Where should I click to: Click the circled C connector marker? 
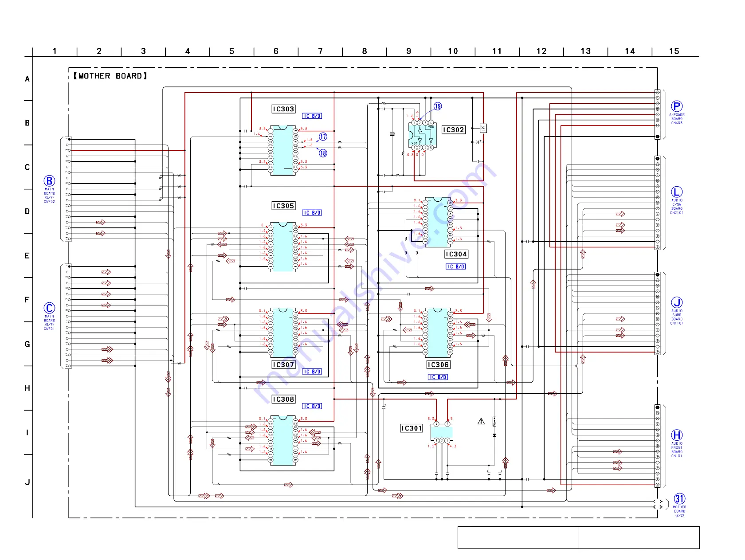tap(49, 308)
